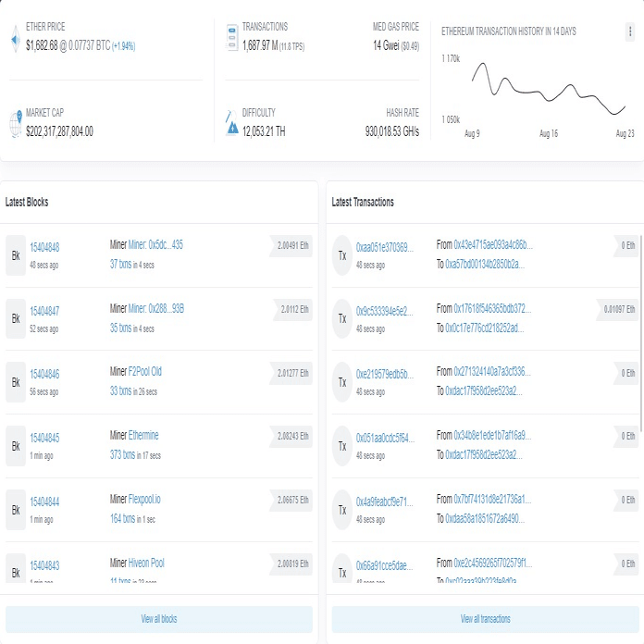Open miner address 0x288...93B
The width and height of the screenshot is (644, 644).
pos(156,308)
